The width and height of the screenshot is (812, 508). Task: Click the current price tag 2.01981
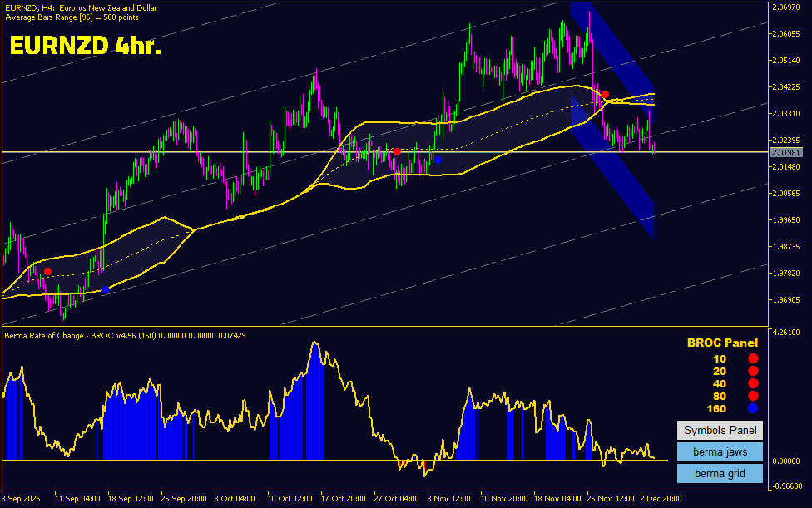click(787, 153)
